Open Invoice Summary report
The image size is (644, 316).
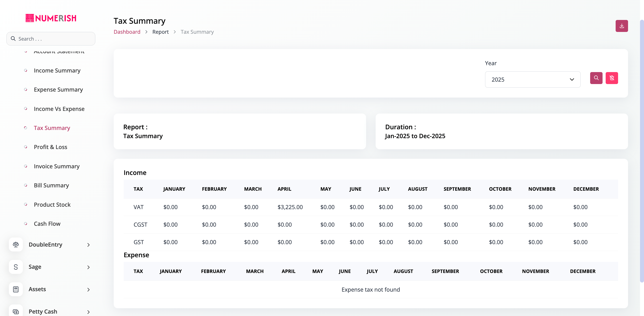[x=57, y=166]
